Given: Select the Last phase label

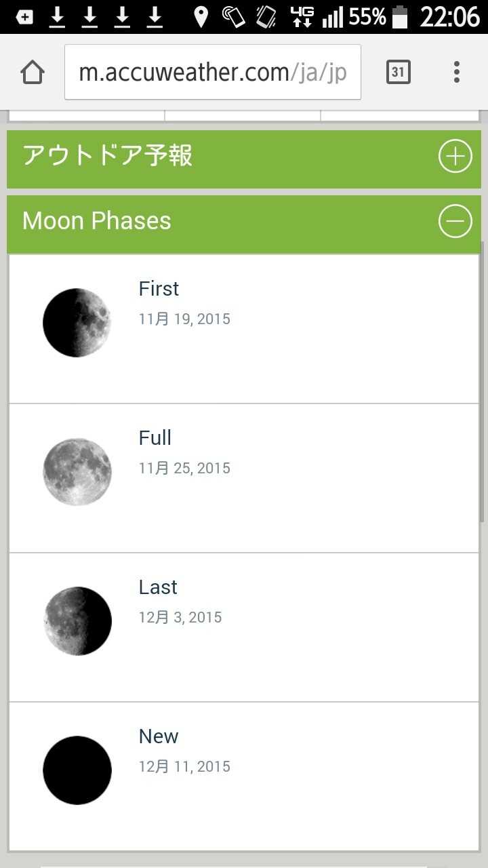Looking at the screenshot, I should click(158, 587).
